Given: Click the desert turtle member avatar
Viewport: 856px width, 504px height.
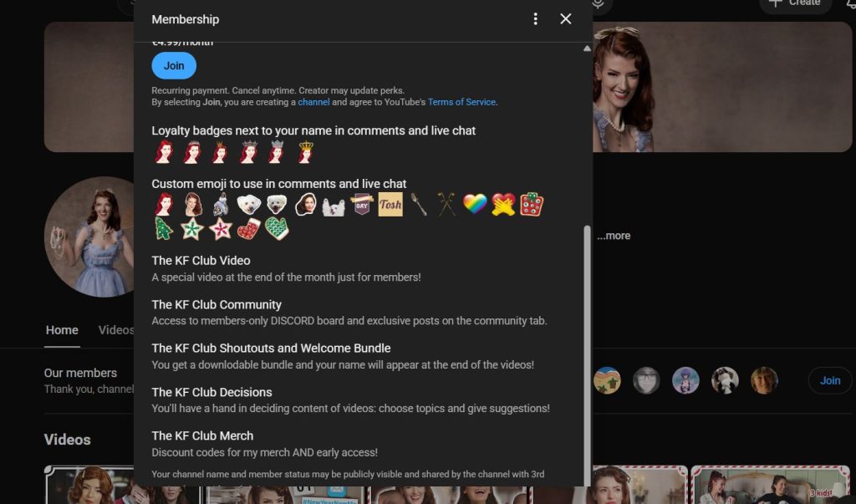Looking at the screenshot, I should (x=607, y=380).
